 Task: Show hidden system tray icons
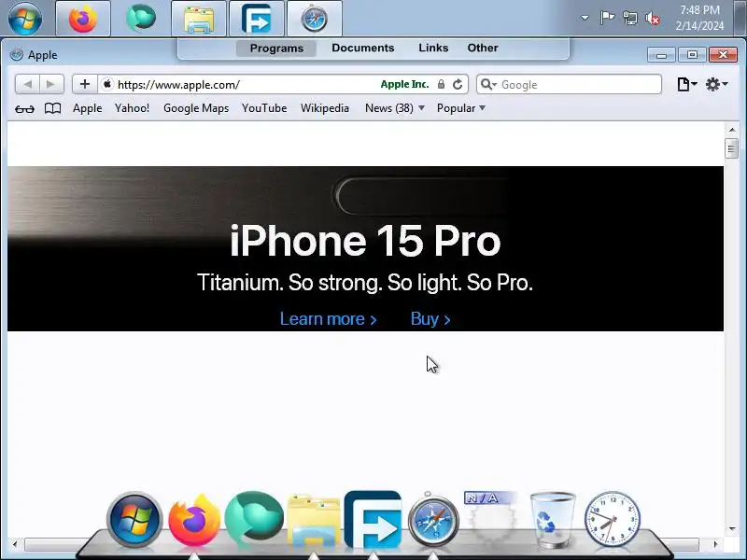(585, 18)
